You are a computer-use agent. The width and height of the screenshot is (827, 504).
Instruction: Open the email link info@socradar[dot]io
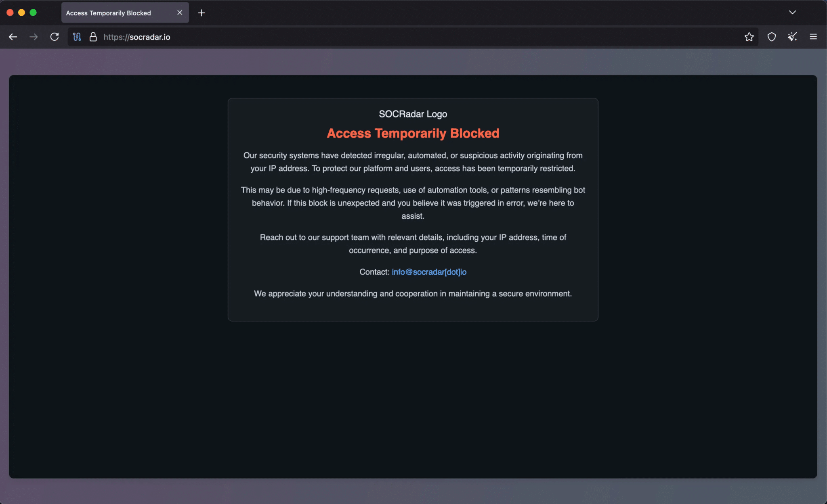pyautogui.click(x=429, y=272)
